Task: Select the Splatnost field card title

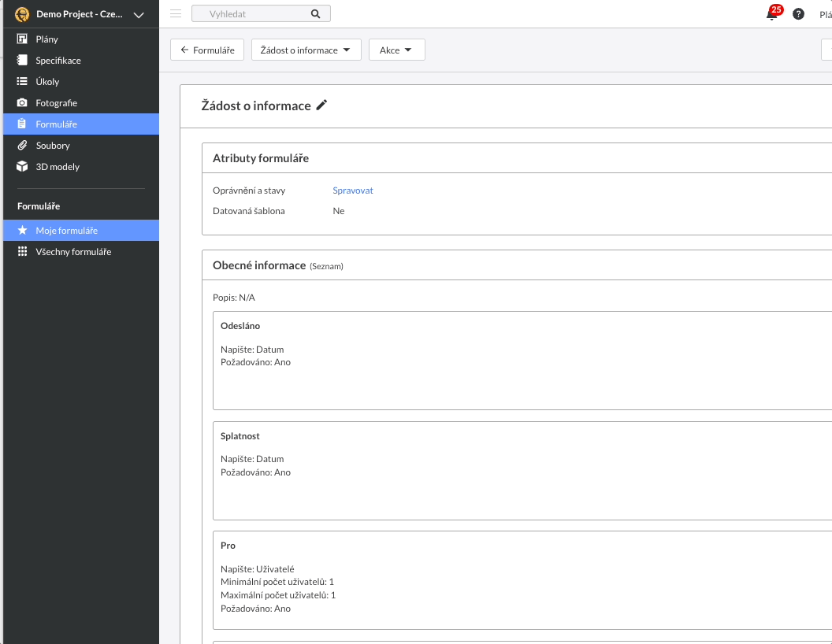Action: pyautogui.click(x=240, y=435)
